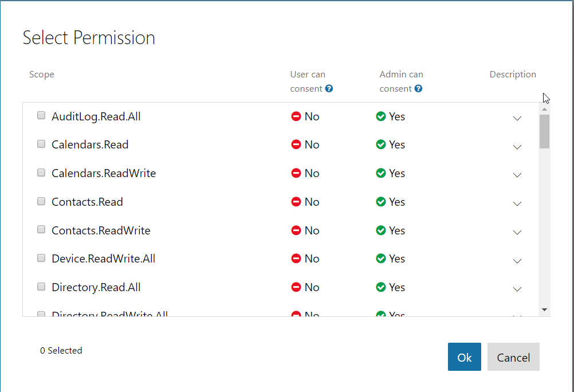Check the Device.ReadWrite.All checkbox
This screenshot has height=392, width=574.
[41, 258]
